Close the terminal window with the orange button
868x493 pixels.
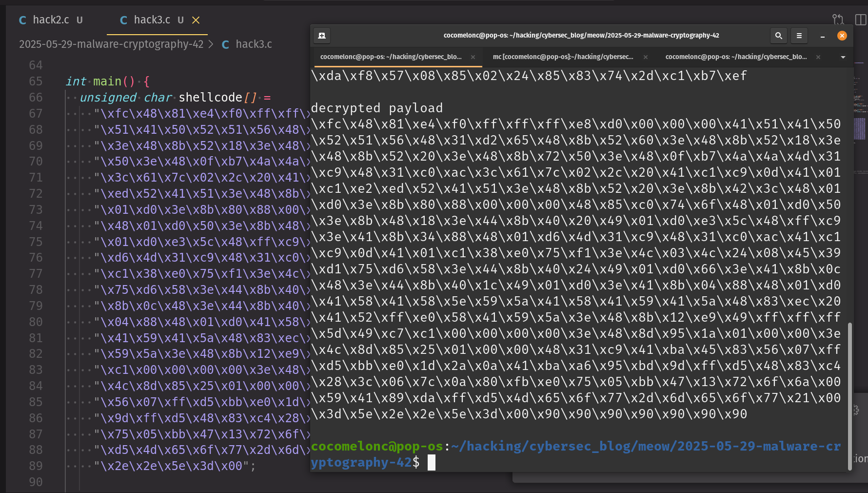click(842, 36)
